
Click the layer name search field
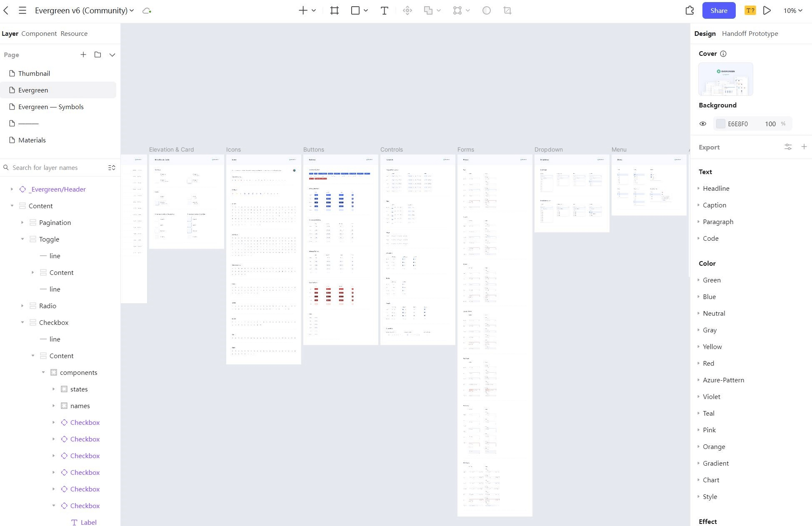[54, 167]
